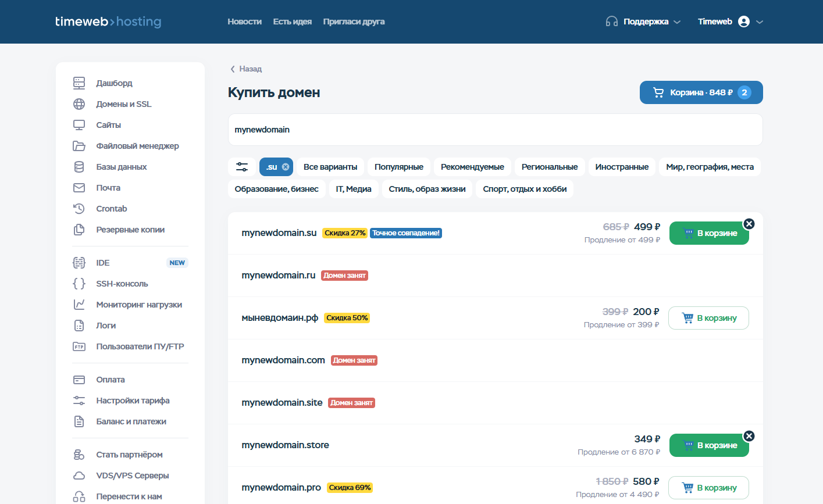Screen dimensions: 823x504
Task: Open the Корзина cart button
Action: point(701,92)
